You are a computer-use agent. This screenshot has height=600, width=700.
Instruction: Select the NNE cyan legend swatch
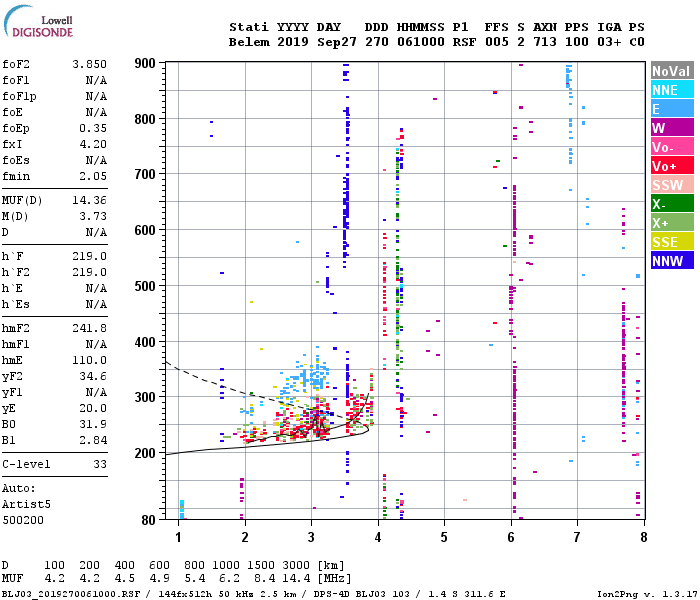pyautogui.click(x=672, y=90)
